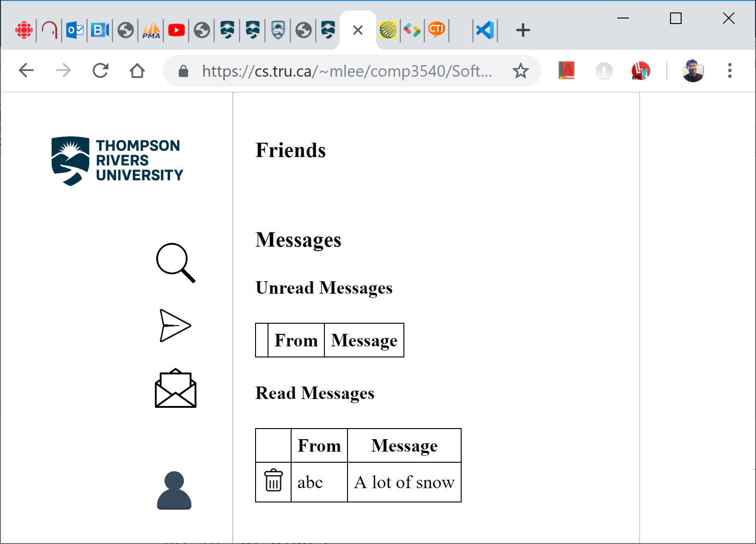
Task: Switch to the YouTube tab
Action: click(177, 30)
